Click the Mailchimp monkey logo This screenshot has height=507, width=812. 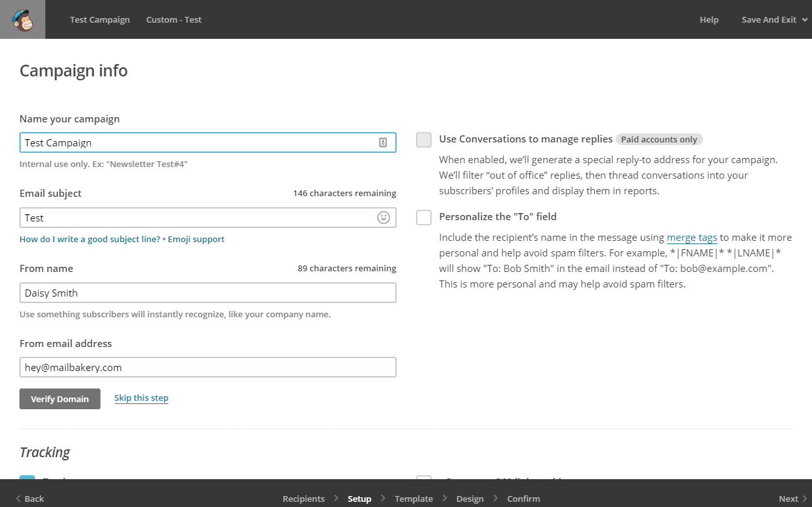[23, 19]
